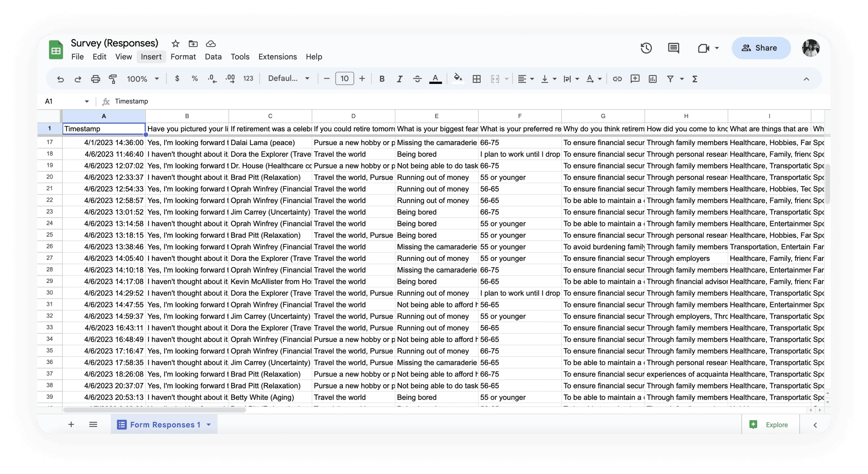
Task: Open the Google Sheets home icon
Action: (x=56, y=50)
